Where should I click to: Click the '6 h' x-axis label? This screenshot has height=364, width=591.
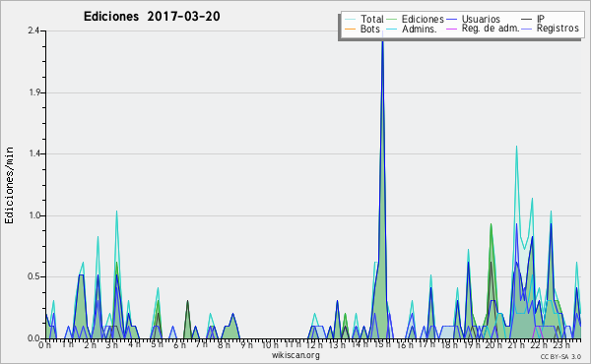tap(179, 345)
